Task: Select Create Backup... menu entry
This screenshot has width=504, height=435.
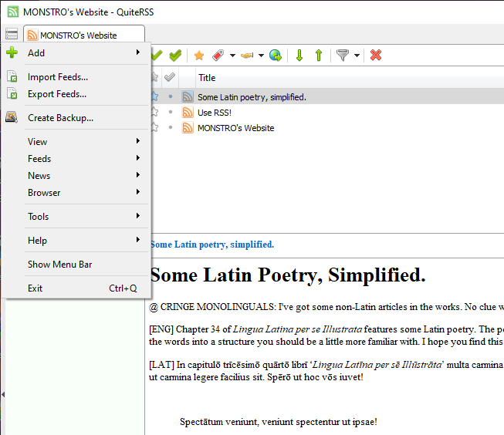Action: coord(77,117)
